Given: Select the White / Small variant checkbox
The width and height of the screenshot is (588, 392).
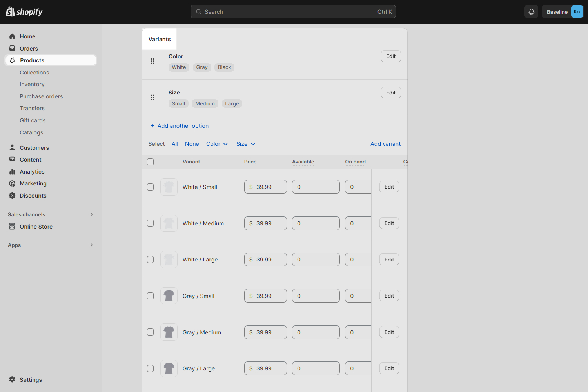Looking at the screenshot, I should coord(150,187).
